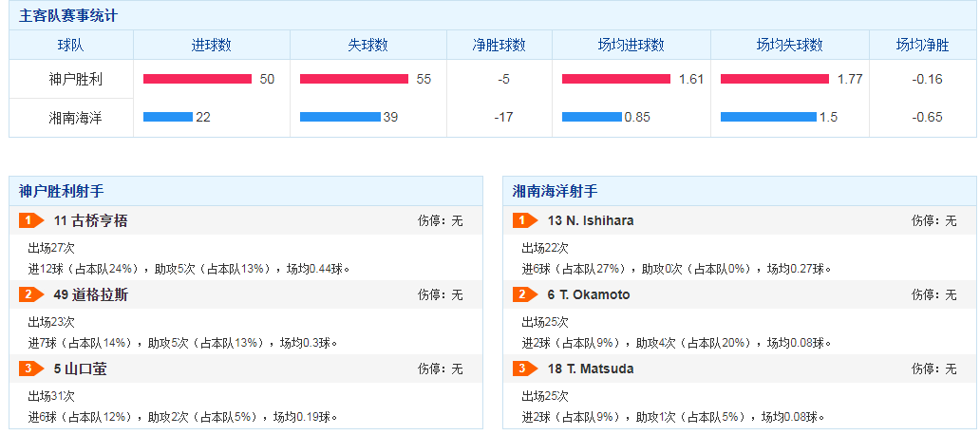Click the 神户胜利射手 panel heading
The image size is (980, 435).
point(62,191)
